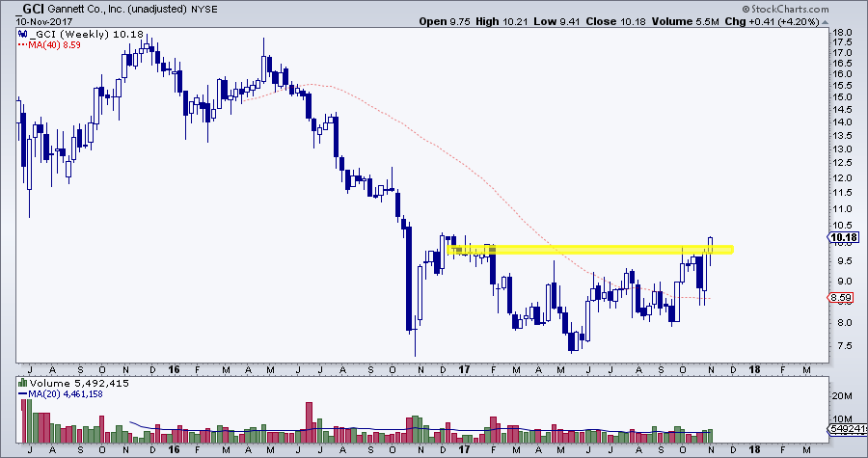The image size is (868, 458).
Task: Click the Gannett Co., Inc. (unadjusted) name
Action: 118,10
